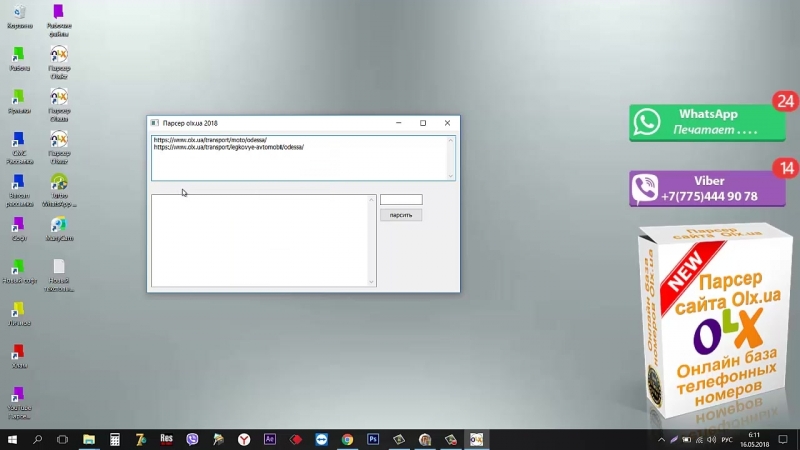Select the legkovye-avtomobili/odessa URL line
This screenshot has width=800, height=450.
229,147
